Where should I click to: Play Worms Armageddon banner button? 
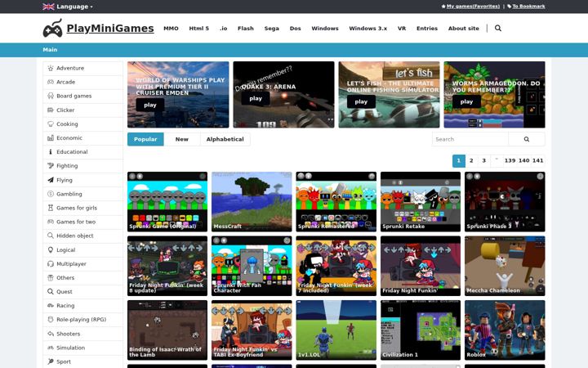[x=466, y=101]
